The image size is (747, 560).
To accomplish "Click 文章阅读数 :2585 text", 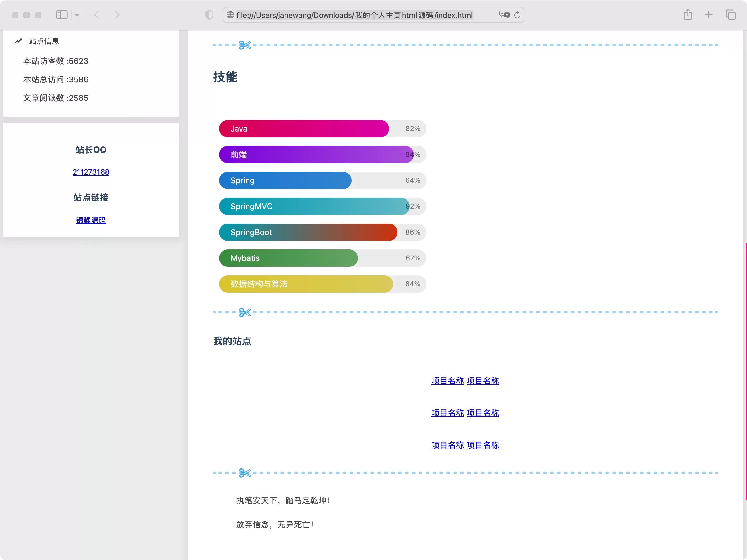I will tap(56, 98).
